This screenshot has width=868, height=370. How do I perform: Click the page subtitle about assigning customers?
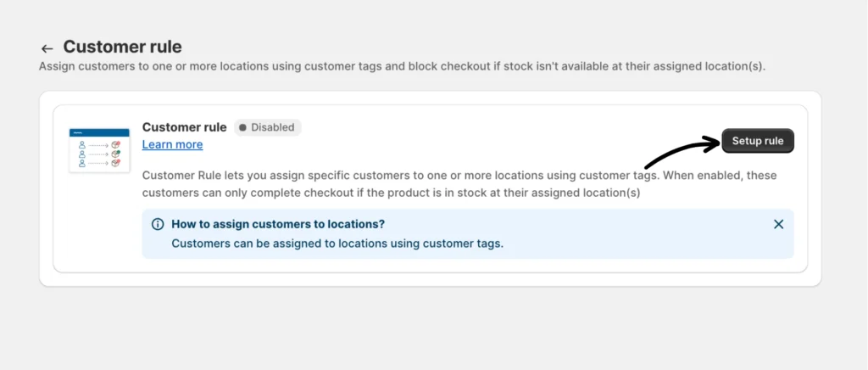(402, 66)
